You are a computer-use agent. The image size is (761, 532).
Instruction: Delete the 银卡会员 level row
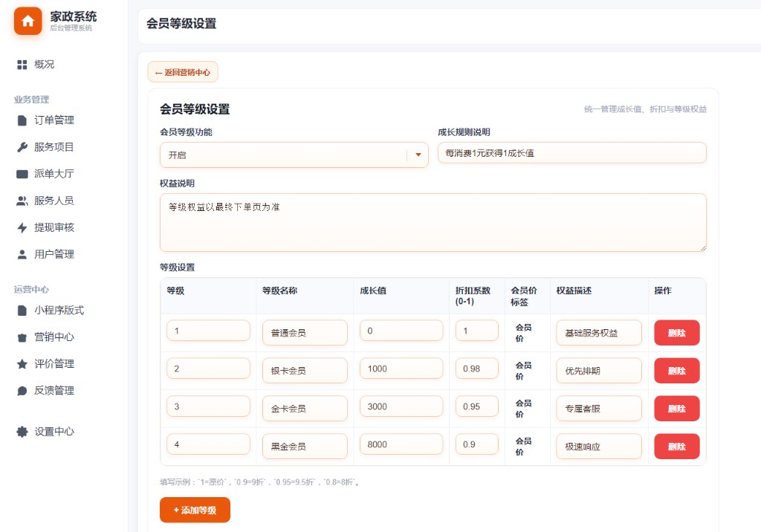coord(676,371)
